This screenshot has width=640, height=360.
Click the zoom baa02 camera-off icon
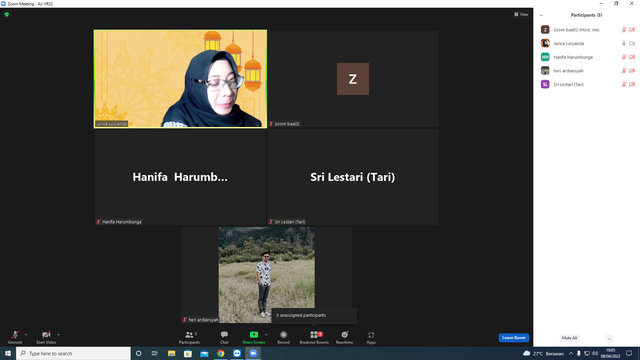point(632,30)
